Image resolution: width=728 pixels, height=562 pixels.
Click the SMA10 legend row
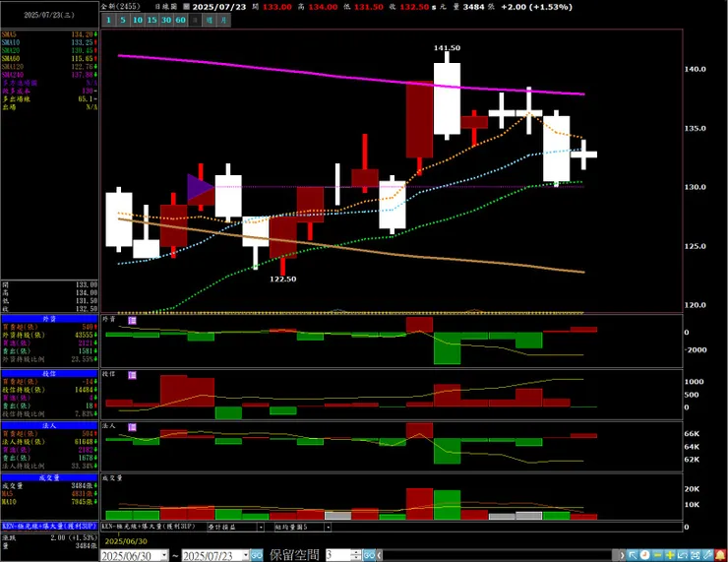point(49,42)
